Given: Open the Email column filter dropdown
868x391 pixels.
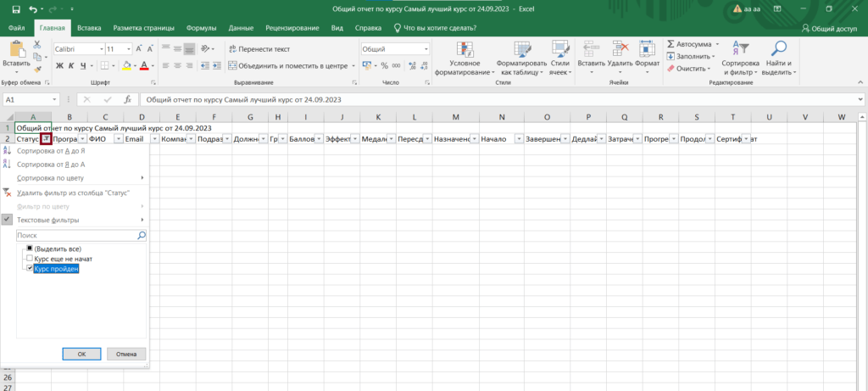Looking at the screenshot, I should point(154,140).
